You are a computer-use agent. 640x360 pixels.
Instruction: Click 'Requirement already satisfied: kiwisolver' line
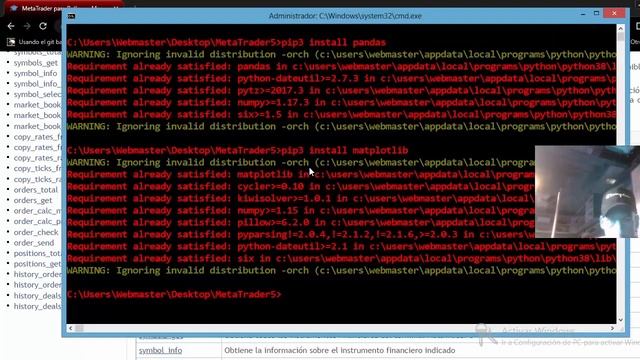[x=301, y=198]
